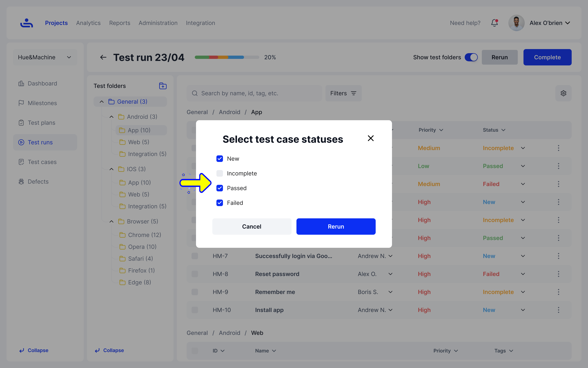Viewport: 588px width, 368px height.
Task: Open the table settings gear icon
Action: click(x=563, y=93)
